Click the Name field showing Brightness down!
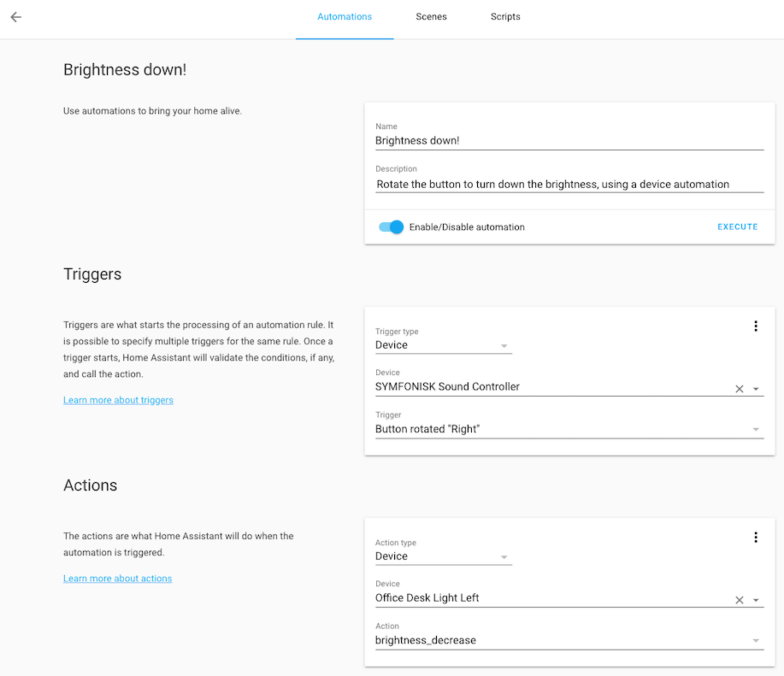Screen dimensions: 784x676 [x=513, y=139]
